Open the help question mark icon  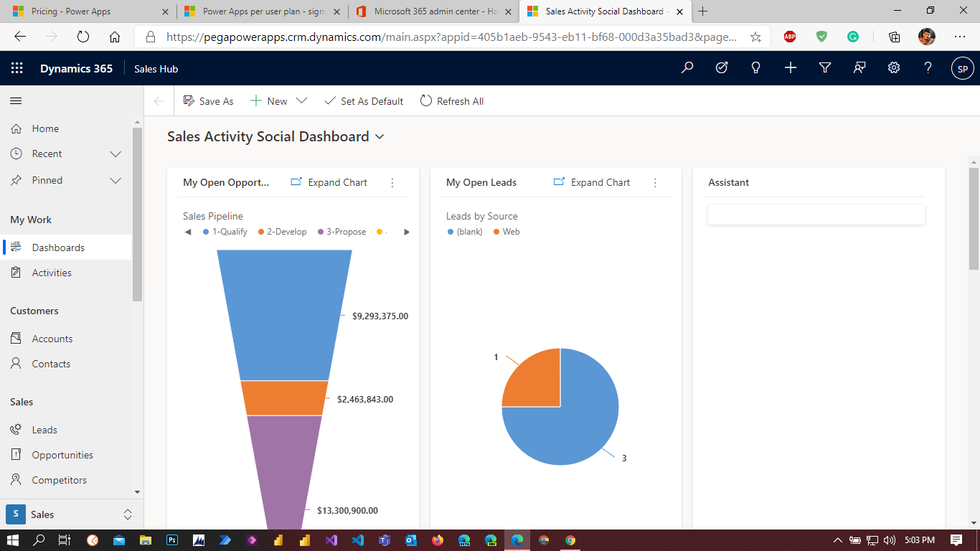pyautogui.click(x=928, y=67)
